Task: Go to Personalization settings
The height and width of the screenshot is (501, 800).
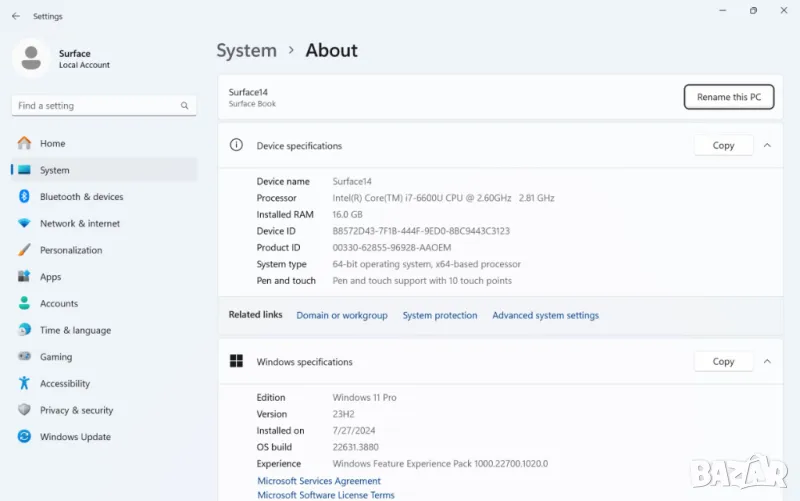Action: click(x=70, y=250)
